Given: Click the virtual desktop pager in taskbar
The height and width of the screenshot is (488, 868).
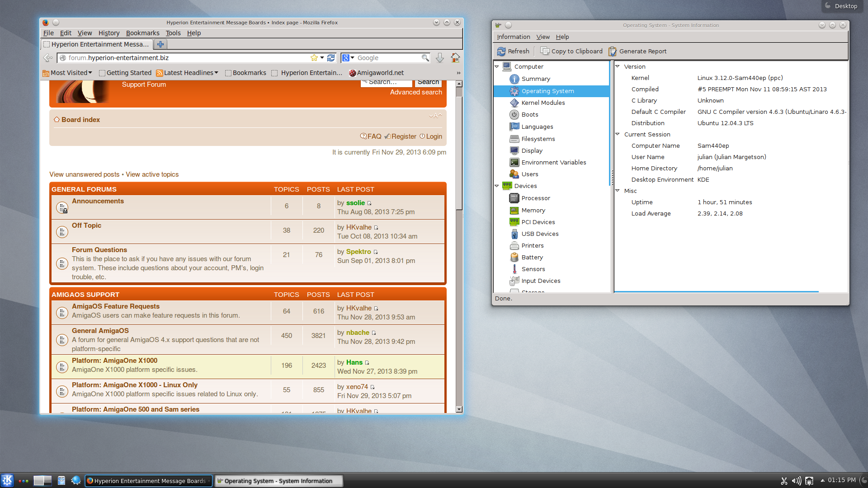Looking at the screenshot, I should tap(42, 481).
